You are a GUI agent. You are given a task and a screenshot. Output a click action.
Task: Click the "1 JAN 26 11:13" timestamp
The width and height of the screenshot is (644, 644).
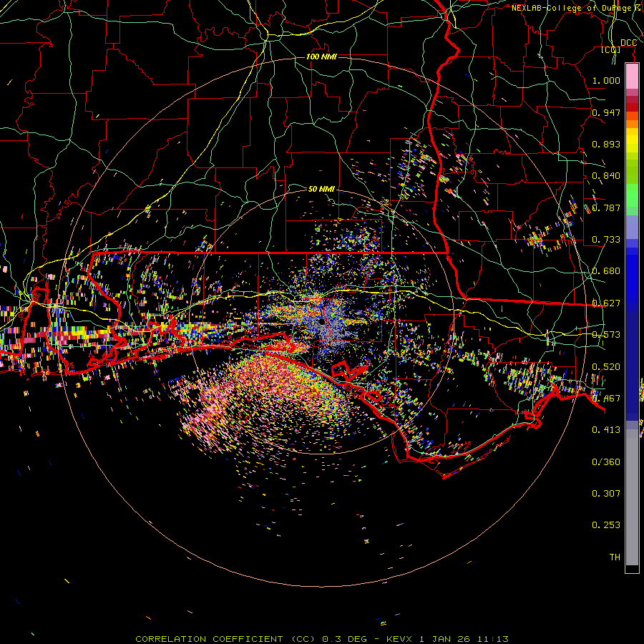464,639
